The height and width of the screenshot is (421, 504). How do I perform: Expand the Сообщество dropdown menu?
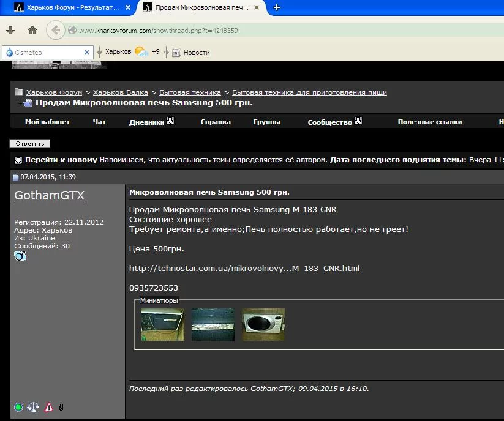[358, 121]
